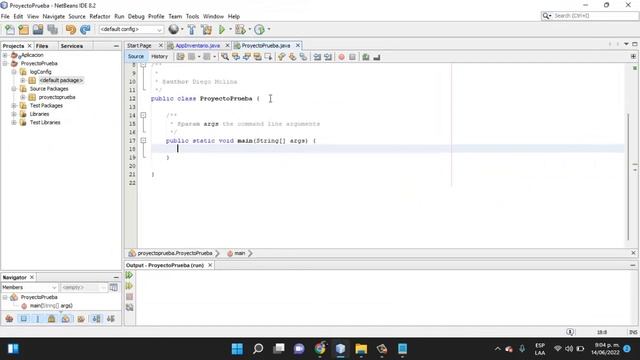The height and width of the screenshot is (360, 640).
Task: Click main breadcrumb in editor footer
Action: (240, 253)
